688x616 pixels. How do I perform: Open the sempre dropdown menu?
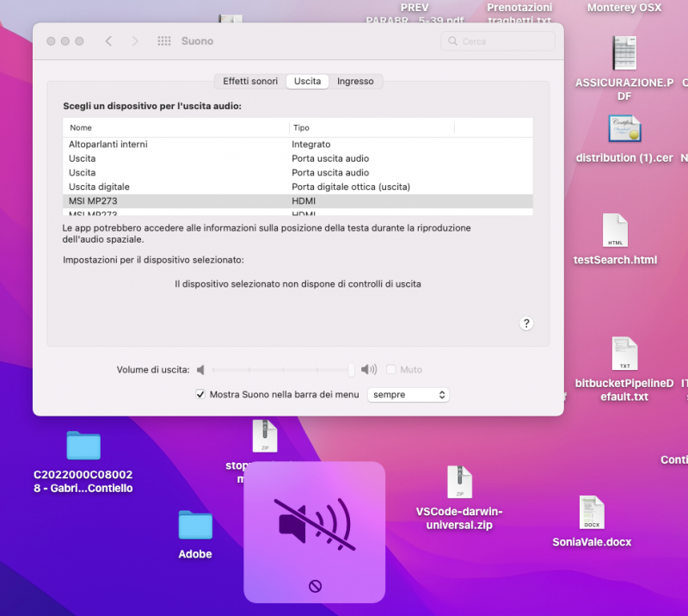pyautogui.click(x=408, y=395)
